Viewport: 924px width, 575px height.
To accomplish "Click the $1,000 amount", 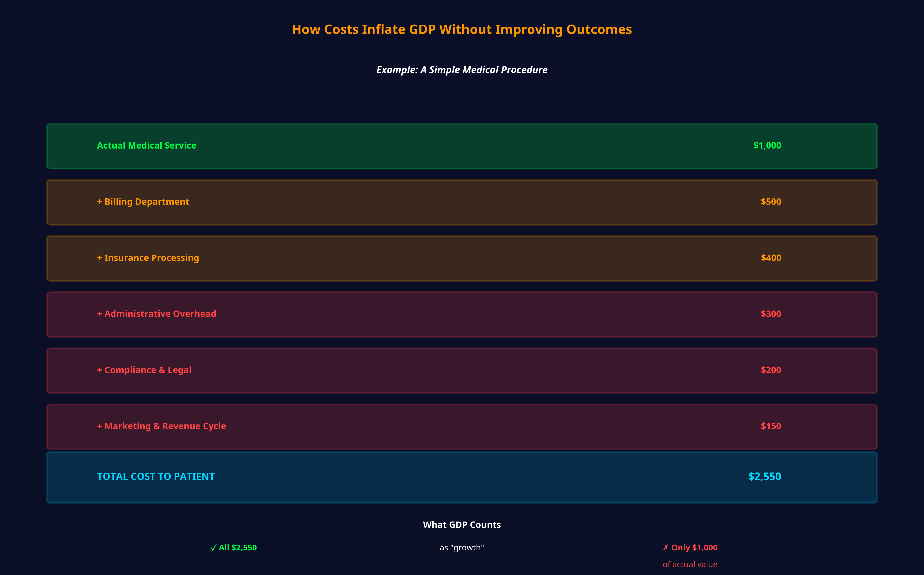I will tap(767, 146).
